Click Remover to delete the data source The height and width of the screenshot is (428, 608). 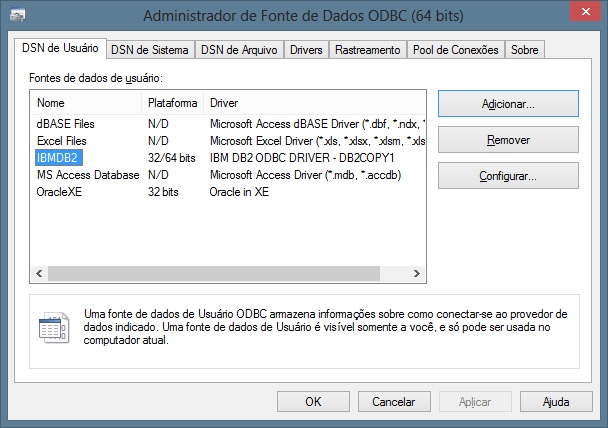click(508, 140)
